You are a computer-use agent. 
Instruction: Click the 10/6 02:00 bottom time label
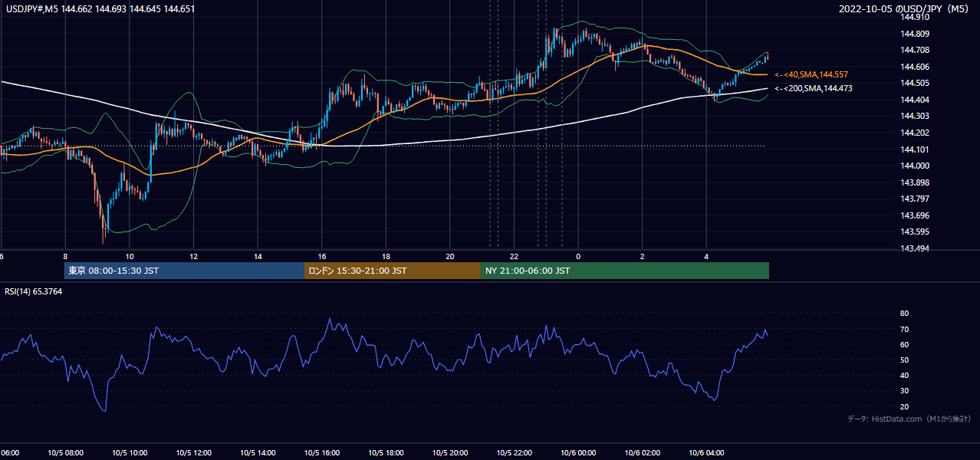(642, 453)
